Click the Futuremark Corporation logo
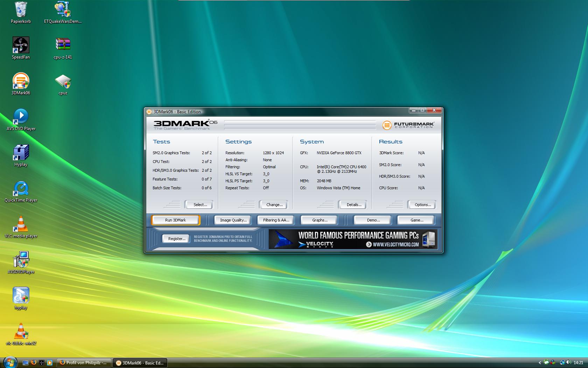The width and height of the screenshot is (588, 368). click(x=408, y=125)
